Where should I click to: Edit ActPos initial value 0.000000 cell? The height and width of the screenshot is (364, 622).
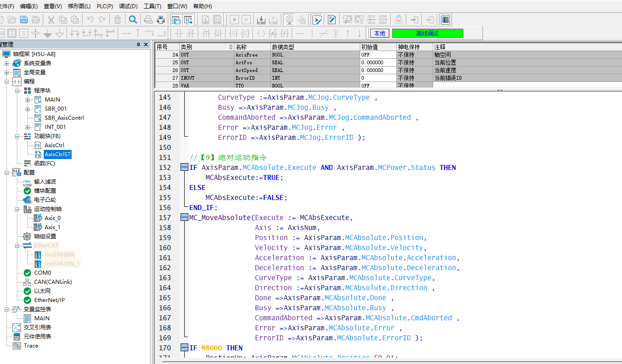(378, 62)
